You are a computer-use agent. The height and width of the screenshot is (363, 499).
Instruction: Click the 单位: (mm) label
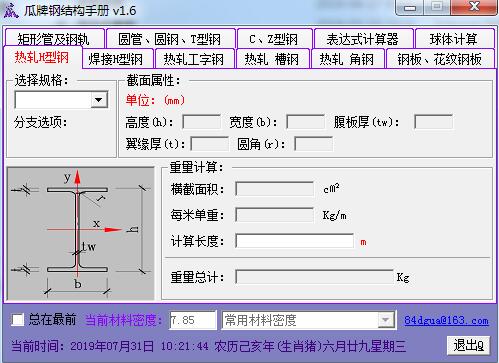(x=155, y=100)
